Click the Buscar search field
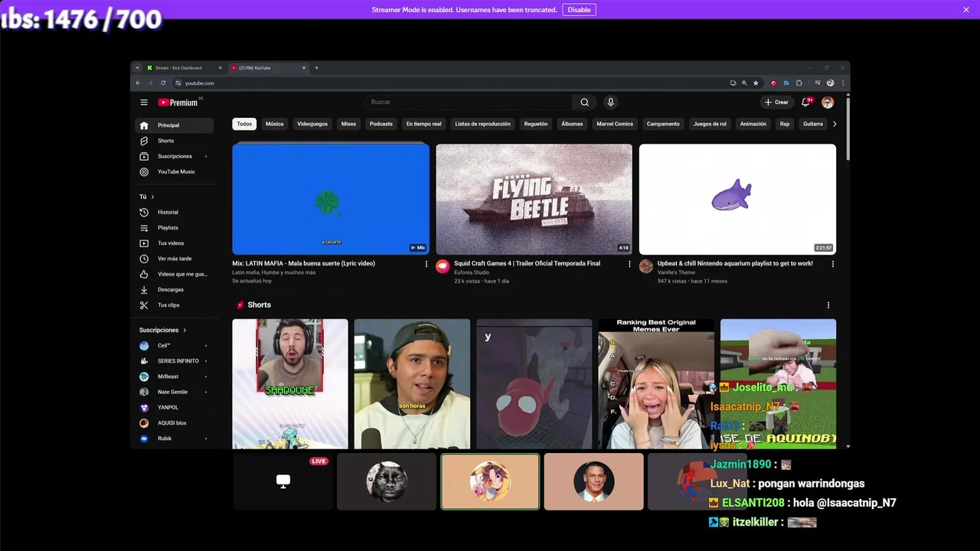 click(x=469, y=102)
